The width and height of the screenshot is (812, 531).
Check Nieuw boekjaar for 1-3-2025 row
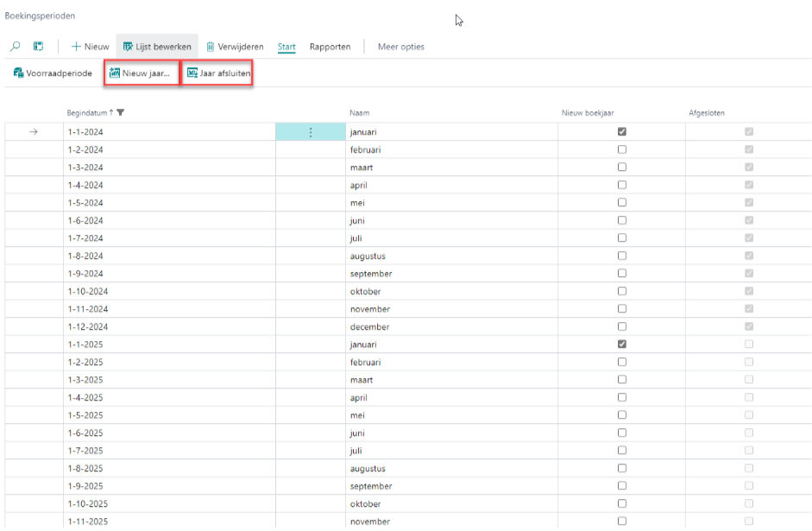point(622,380)
